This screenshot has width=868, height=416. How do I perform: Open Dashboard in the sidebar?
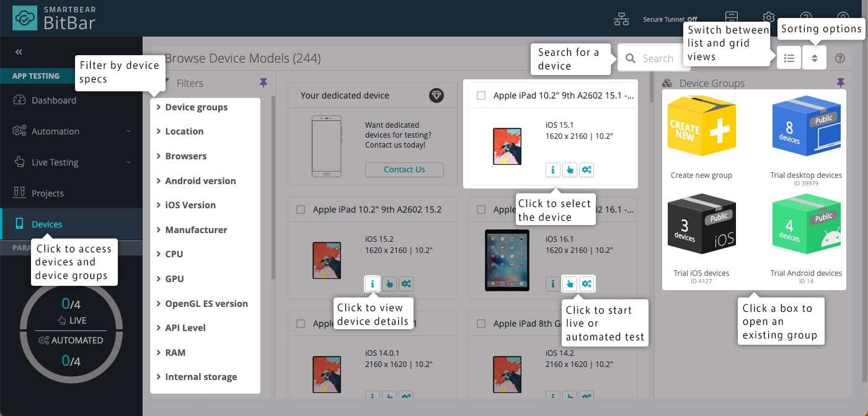coord(71,100)
